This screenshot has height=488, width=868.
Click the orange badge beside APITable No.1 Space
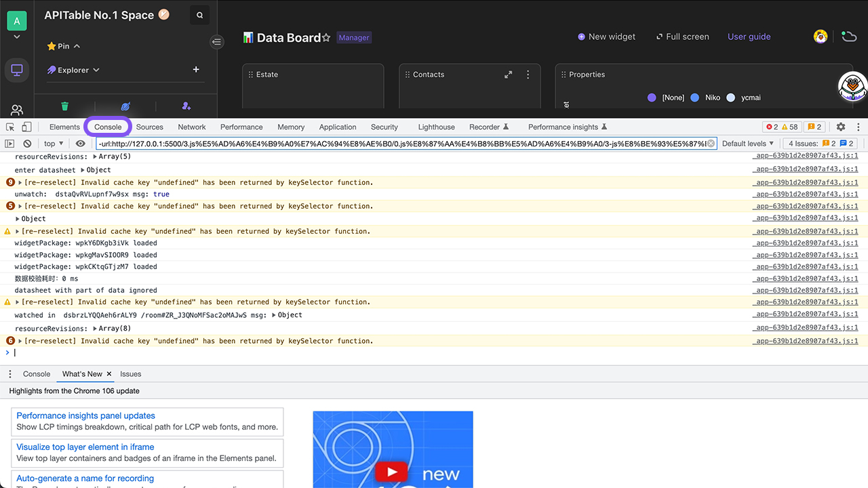(163, 14)
